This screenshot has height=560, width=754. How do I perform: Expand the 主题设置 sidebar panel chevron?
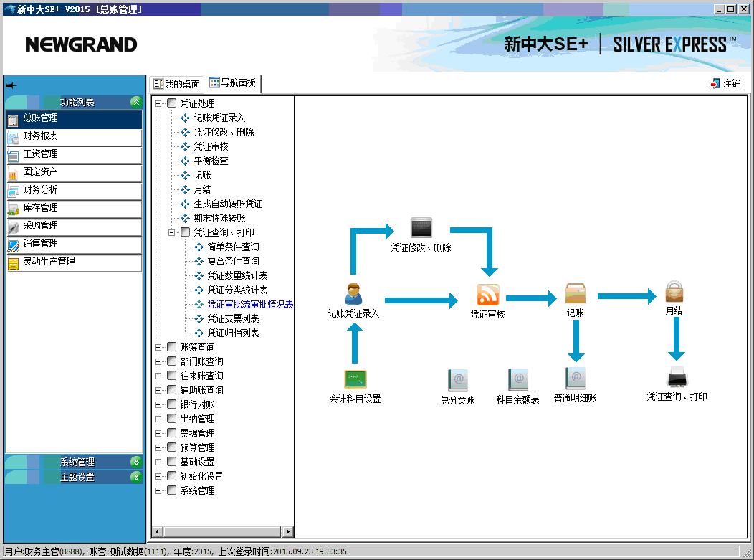(136, 477)
